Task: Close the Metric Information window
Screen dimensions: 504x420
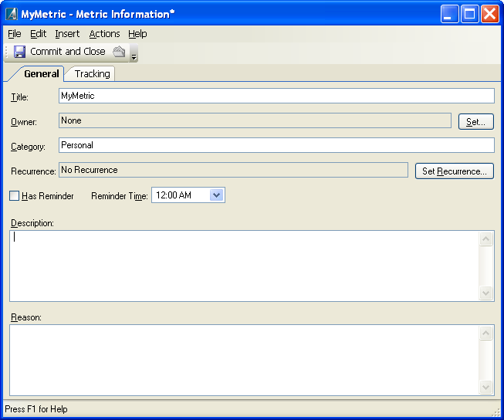Action: click(490, 14)
